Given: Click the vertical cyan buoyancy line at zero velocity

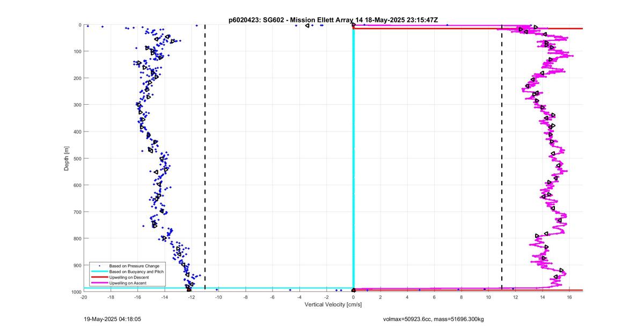Looking at the screenshot, I should [x=353, y=158].
